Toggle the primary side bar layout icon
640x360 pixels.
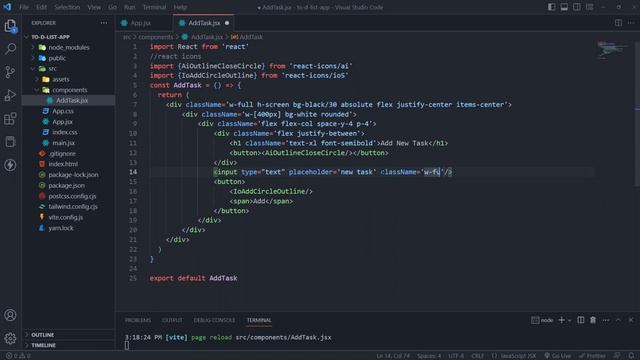click(551, 7)
